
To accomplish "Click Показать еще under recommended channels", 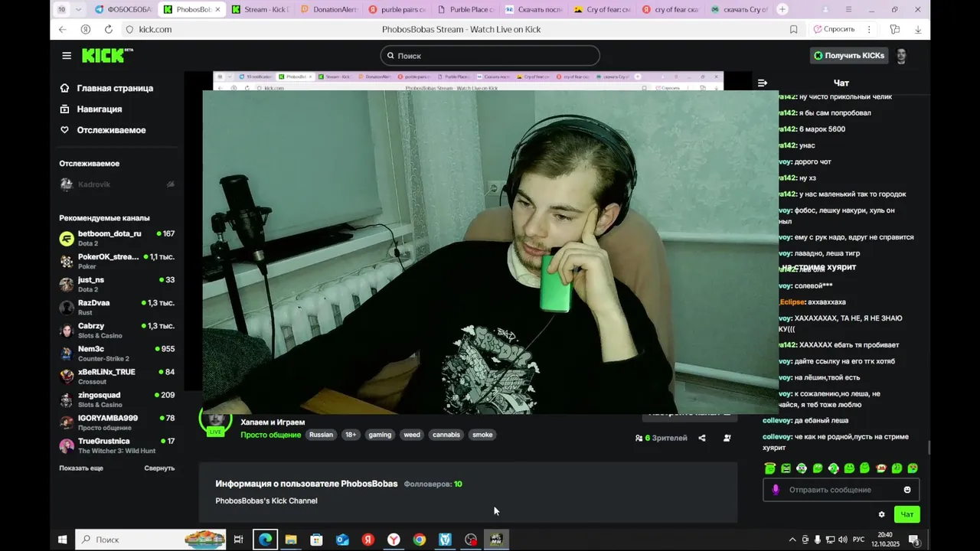I will [81, 468].
